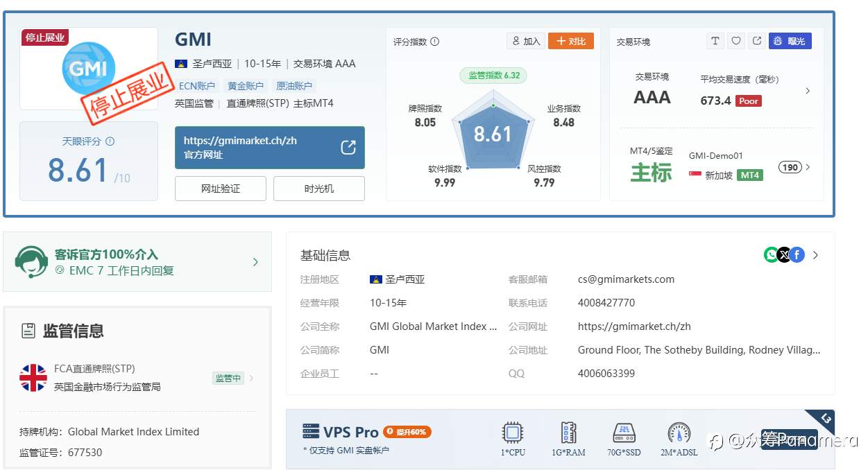Image resolution: width=868 pixels, height=470 pixels.
Task: Click the UK flag FCA regulator icon
Action: point(33,378)
